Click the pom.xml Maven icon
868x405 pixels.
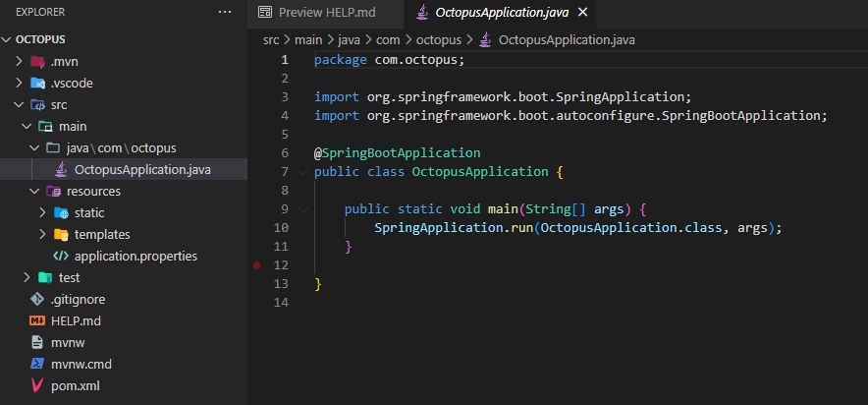point(37,385)
